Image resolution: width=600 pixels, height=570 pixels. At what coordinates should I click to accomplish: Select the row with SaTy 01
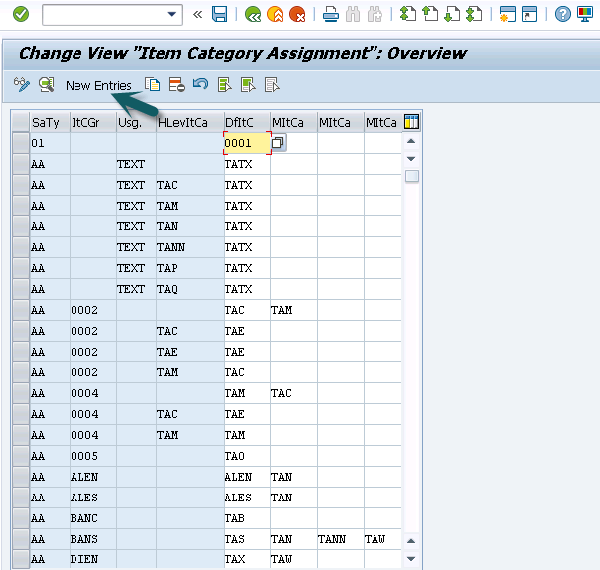[21, 143]
